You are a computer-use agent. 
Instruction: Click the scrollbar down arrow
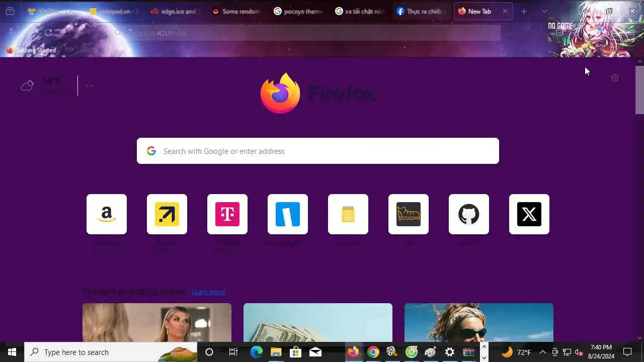(x=639, y=338)
